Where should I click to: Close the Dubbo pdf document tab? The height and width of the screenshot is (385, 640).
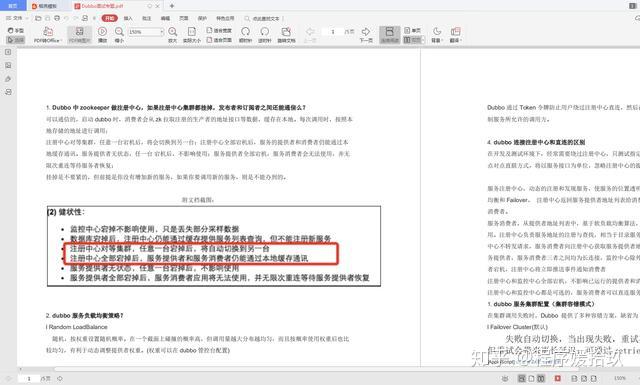coord(158,6)
